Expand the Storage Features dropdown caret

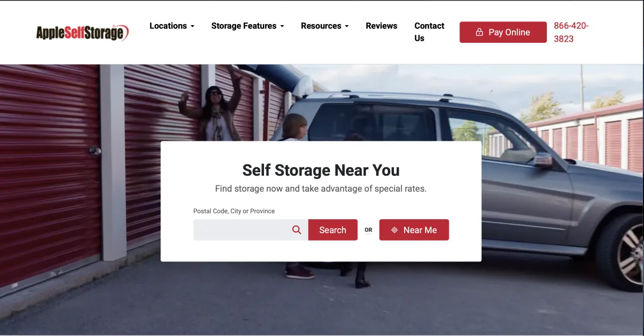(x=282, y=26)
